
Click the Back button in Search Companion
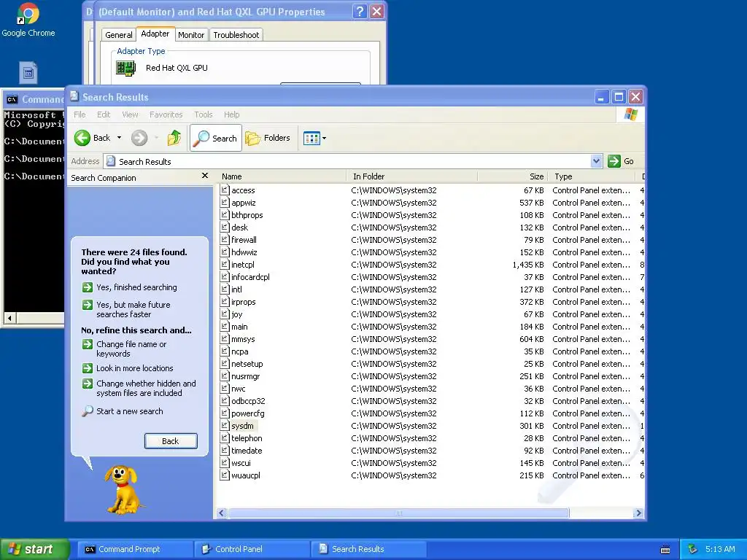[x=171, y=441]
